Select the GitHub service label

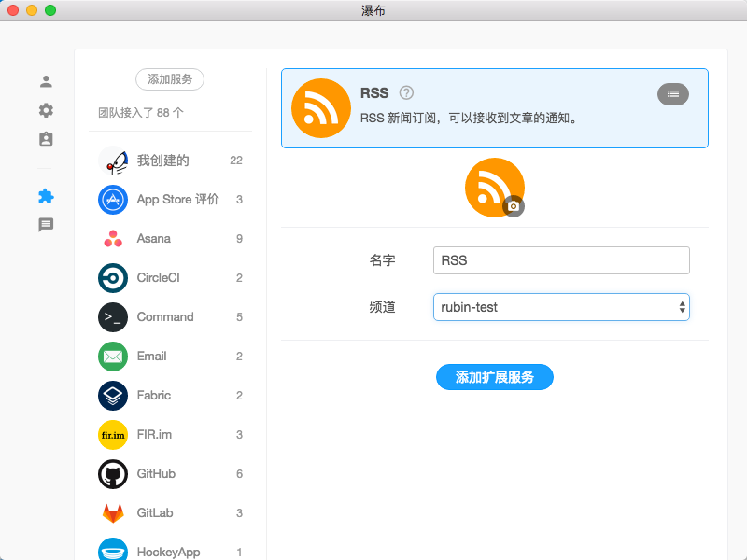coord(156,474)
